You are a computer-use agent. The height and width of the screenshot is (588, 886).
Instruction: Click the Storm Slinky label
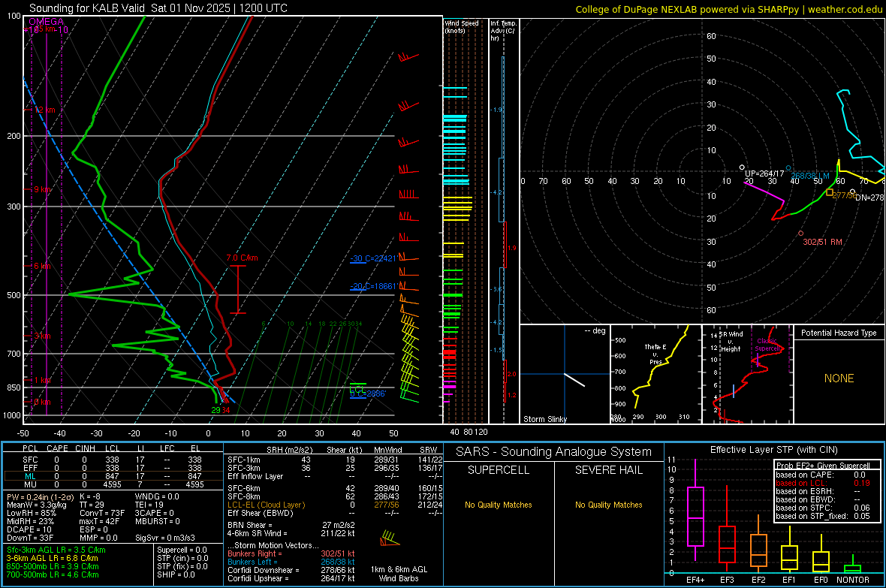(544, 419)
